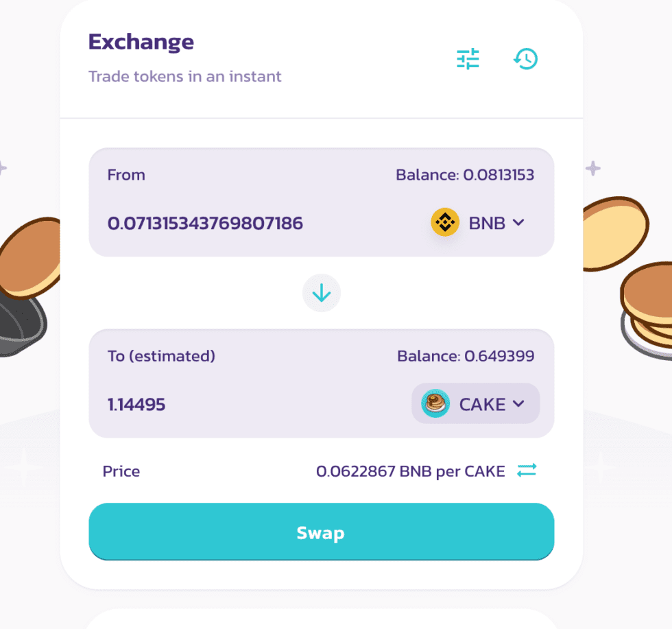This screenshot has height=629, width=672.
Task: Click the Trade tokens in an instant subtitle
Action: click(184, 76)
